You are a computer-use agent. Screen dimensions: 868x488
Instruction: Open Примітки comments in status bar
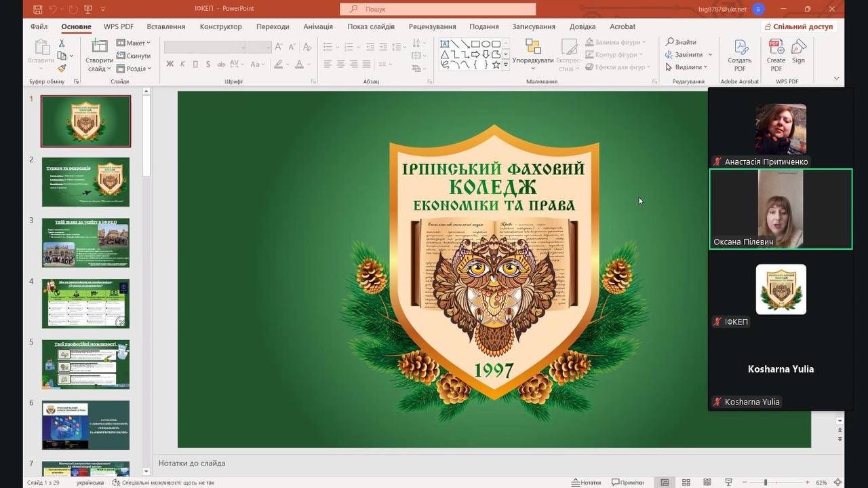[628, 483]
